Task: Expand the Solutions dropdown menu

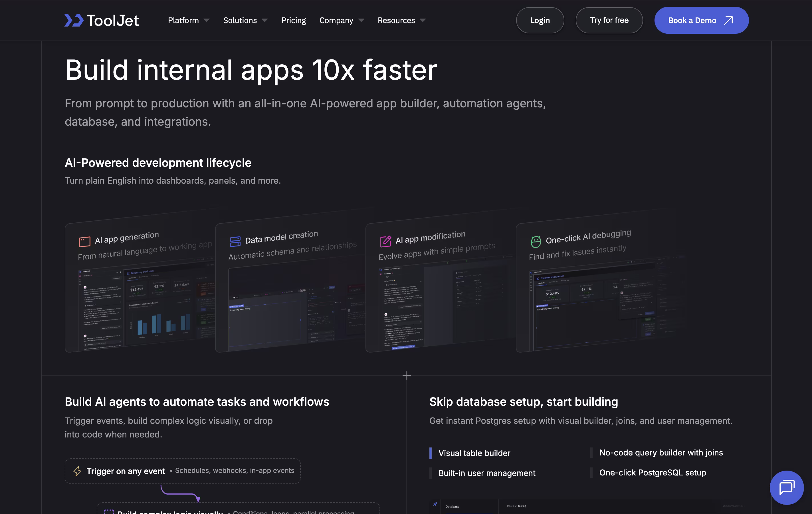Action: (245, 20)
